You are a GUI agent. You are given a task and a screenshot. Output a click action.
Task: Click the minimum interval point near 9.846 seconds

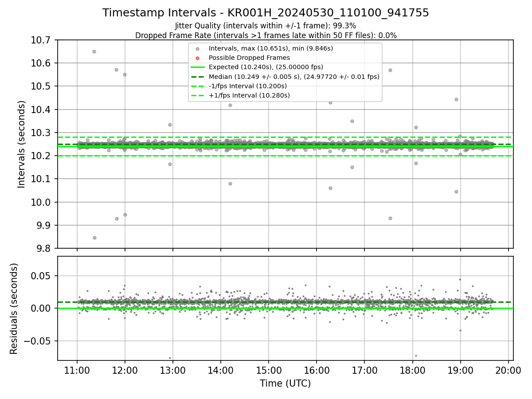[94, 238]
